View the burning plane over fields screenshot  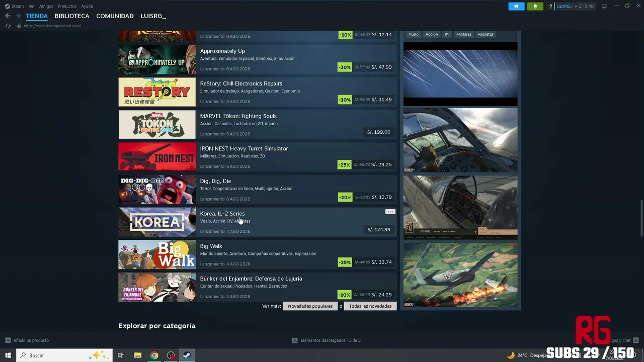click(x=460, y=275)
